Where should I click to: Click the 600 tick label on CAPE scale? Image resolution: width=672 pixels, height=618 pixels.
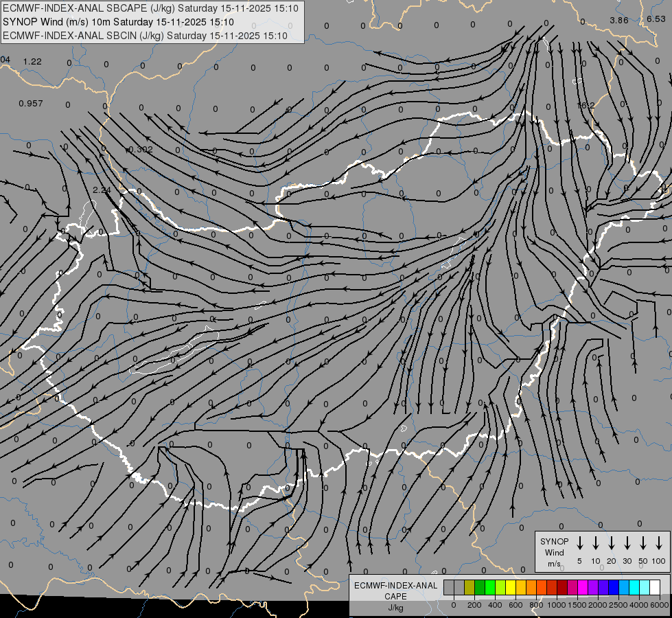(515, 605)
